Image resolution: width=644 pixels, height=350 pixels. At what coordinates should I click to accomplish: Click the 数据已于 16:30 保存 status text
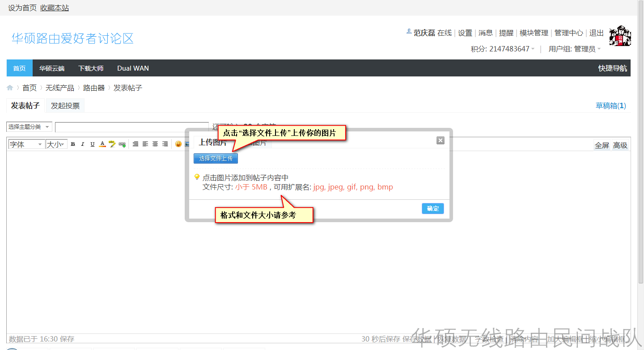[42, 339]
